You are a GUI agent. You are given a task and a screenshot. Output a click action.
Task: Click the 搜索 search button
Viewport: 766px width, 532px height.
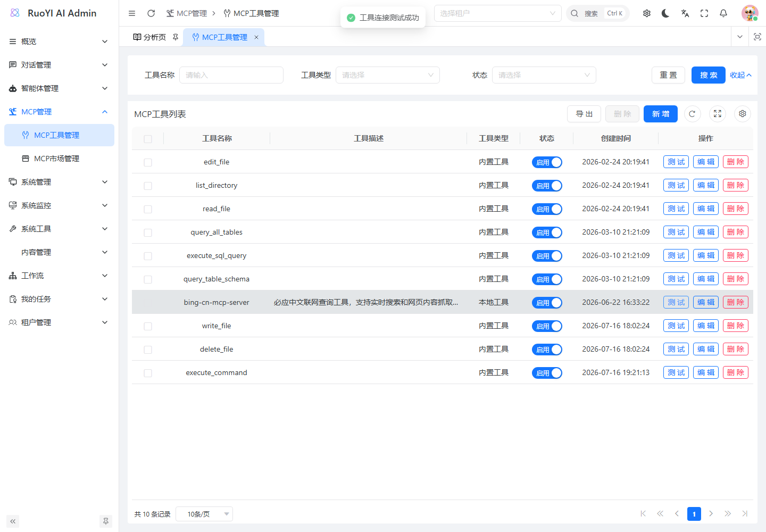click(x=709, y=75)
